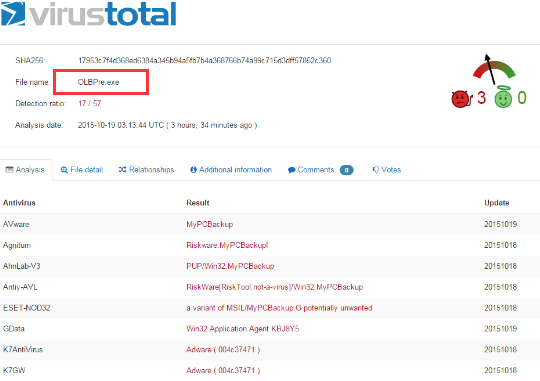This screenshot has width=540, height=381.
Task: Click the Comments speech bubble icon
Action: [x=291, y=170]
